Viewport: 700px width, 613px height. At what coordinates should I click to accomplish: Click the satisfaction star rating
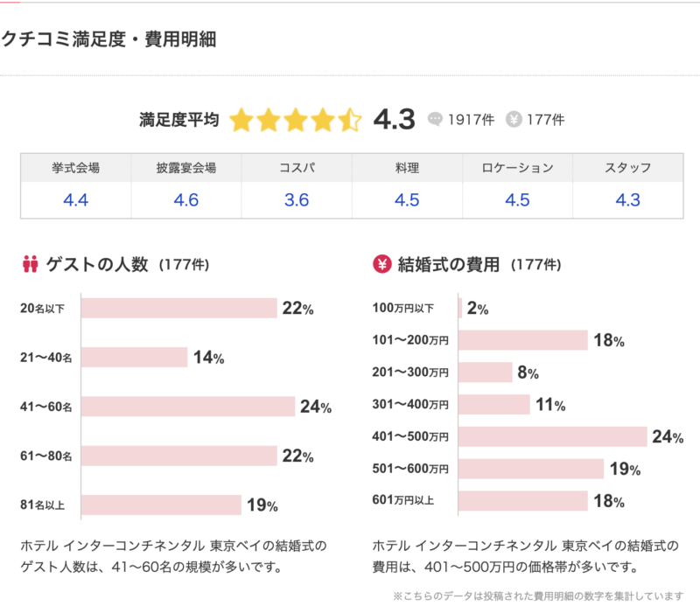295,120
